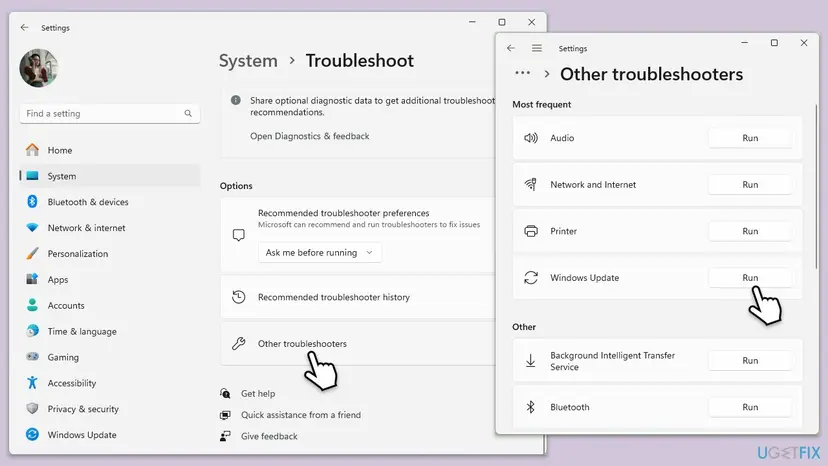This screenshot has height=466, width=828.
Task: Open Diagnostics & feedback link
Action: pos(309,136)
